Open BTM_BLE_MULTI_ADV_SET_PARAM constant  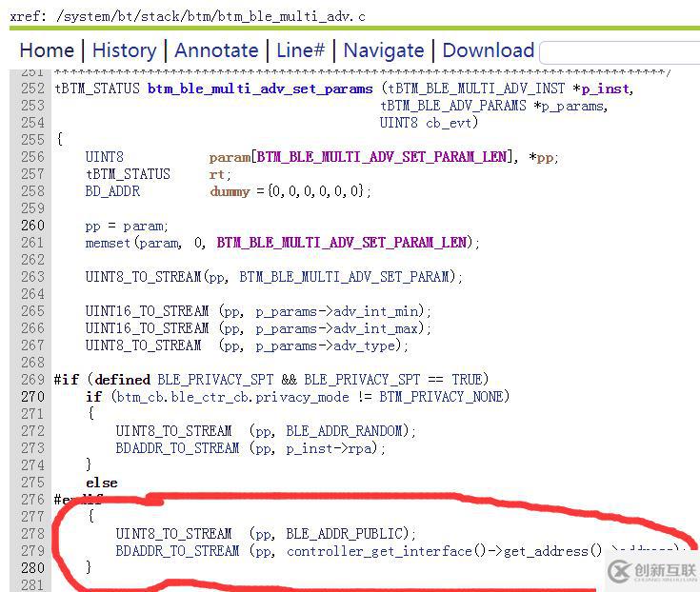click(344, 277)
